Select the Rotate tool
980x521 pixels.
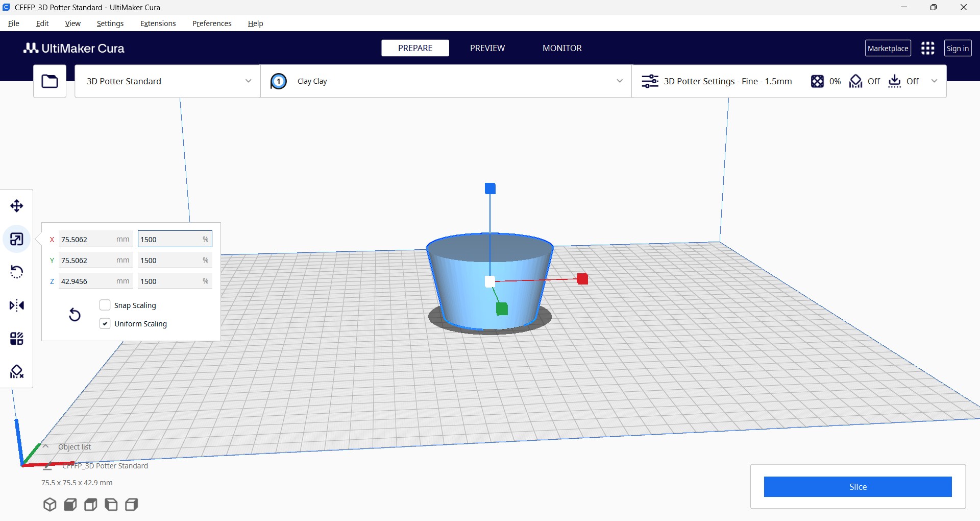coord(17,272)
